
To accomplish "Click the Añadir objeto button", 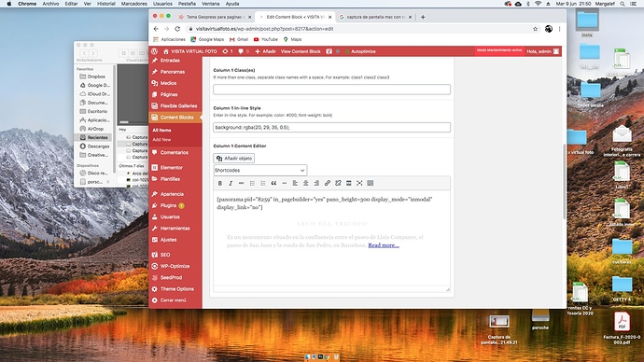I will [x=234, y=159].
